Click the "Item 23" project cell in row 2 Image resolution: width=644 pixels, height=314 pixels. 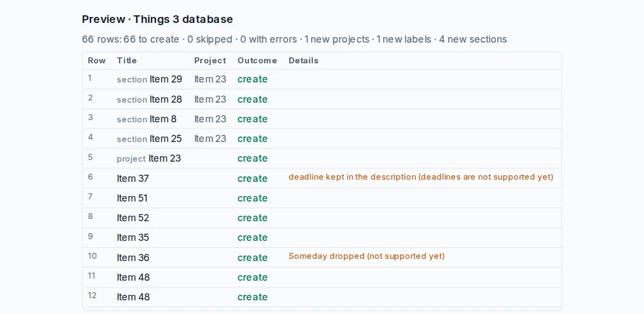[x=210, y=99]
